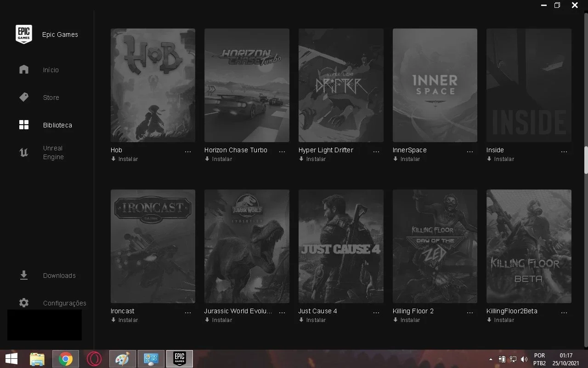Click Instalar under Killing Floor 2
The height and width of the screenshot is (368, 588).
[407, 320]
